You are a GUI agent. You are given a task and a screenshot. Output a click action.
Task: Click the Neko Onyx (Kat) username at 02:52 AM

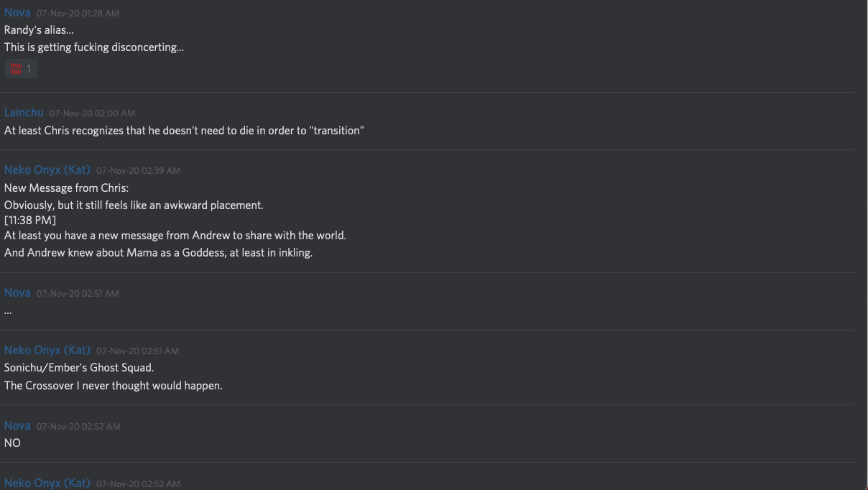point(47,484)
